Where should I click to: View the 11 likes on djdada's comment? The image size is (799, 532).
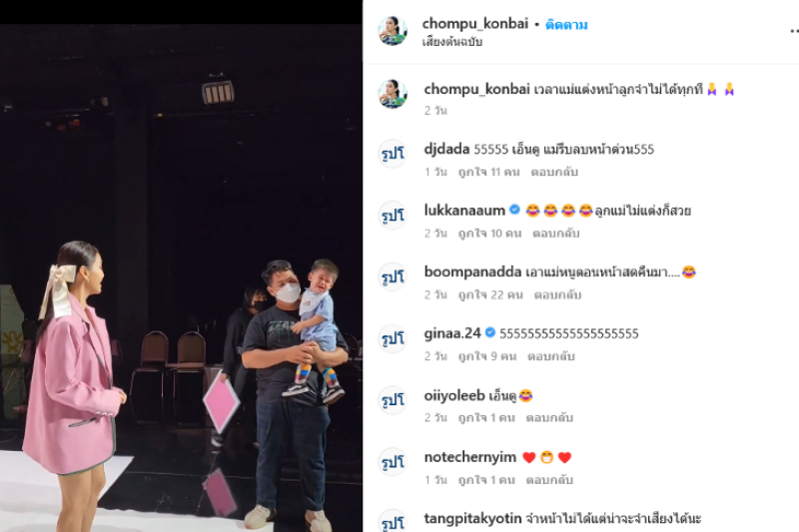tap(488, 172)
